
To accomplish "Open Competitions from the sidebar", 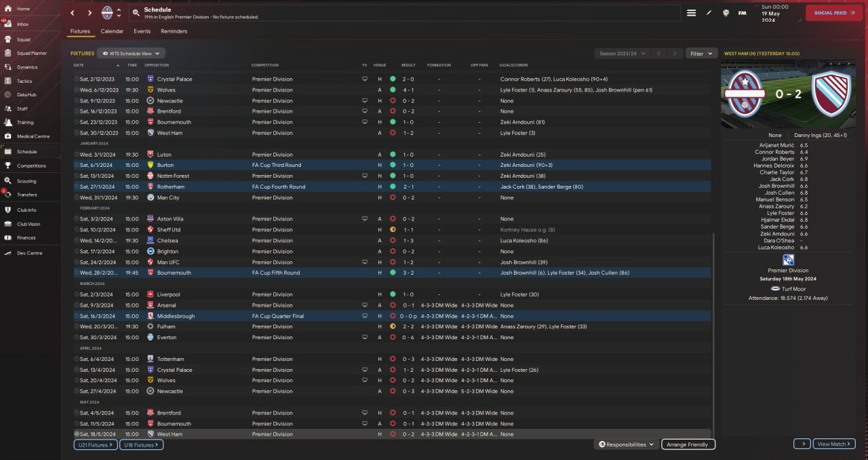I will click(x=31, y=166).
